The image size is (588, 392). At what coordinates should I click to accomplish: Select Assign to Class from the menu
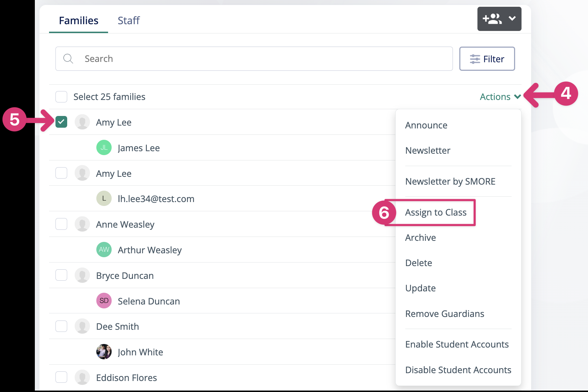(435, 212)
